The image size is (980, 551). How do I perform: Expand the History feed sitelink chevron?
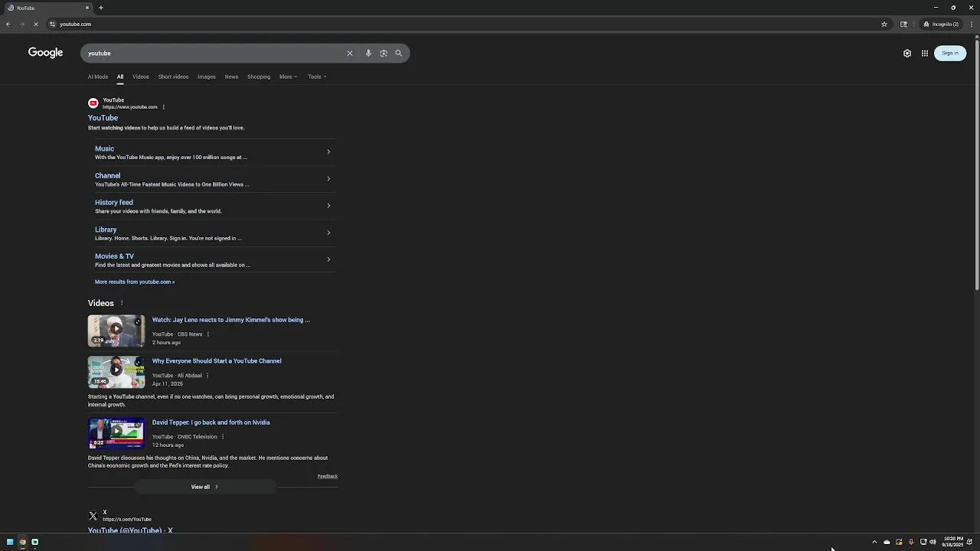click(x=328, y=206)
